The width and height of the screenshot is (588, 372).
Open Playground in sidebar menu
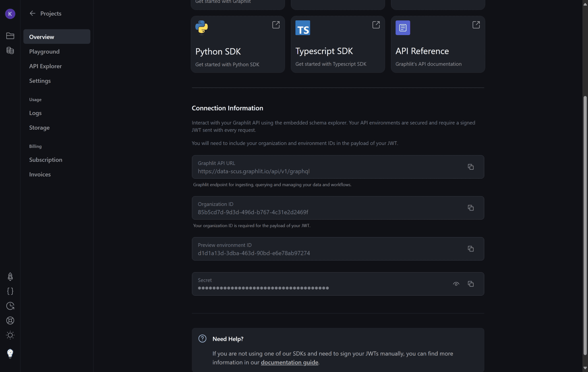pos(44,51)
